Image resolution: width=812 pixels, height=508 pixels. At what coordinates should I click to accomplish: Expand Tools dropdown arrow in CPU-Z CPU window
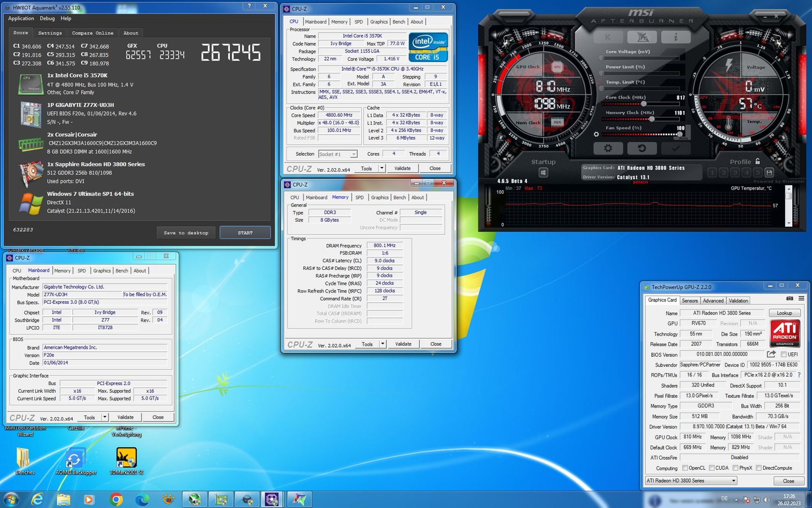[382, 168]
